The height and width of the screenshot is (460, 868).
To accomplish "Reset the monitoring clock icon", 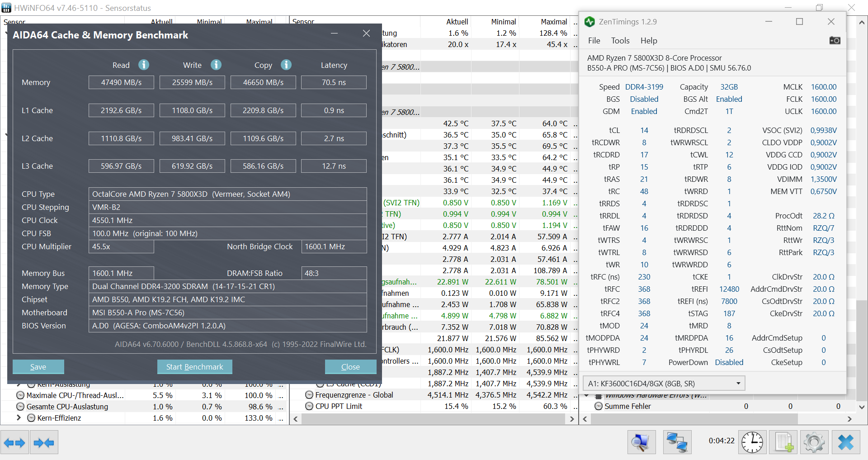I will (752, 442).
